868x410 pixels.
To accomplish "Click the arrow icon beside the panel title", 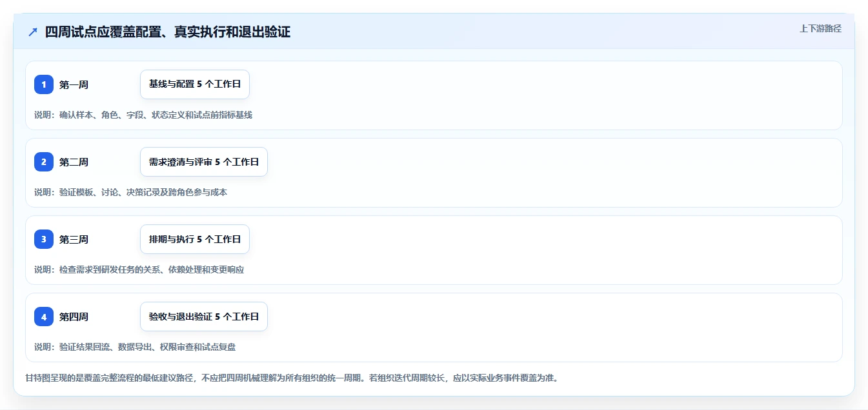I will [x=32, y=32].
